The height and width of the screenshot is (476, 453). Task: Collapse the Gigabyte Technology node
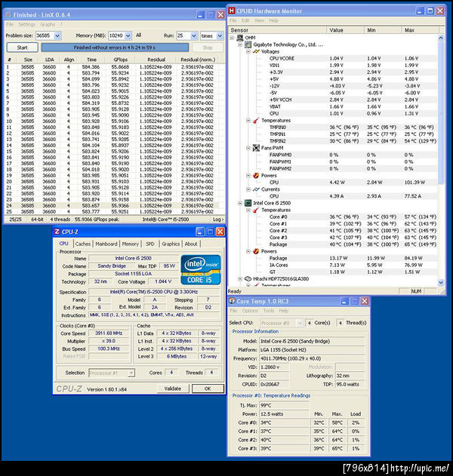pos(240,45)
